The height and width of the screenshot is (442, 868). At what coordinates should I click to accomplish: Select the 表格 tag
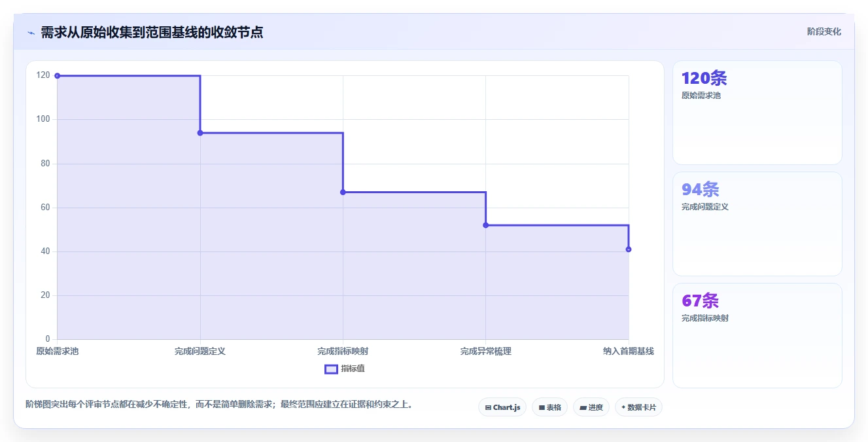pyautogui.click(x=549, y=407)
